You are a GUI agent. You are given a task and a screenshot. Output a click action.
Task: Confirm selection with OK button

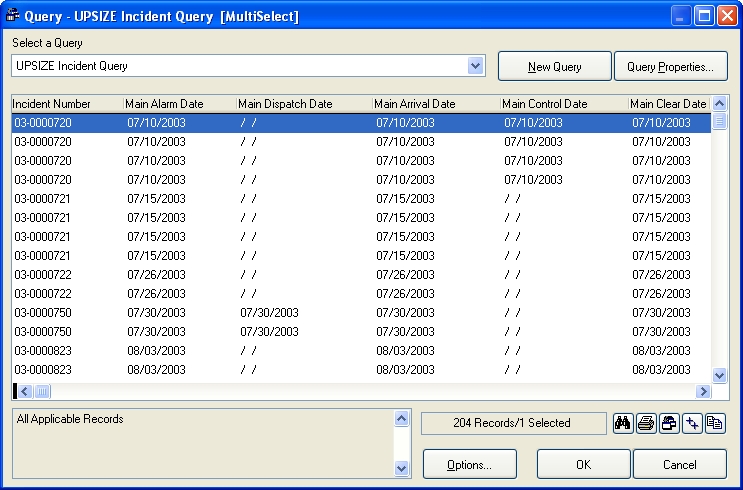click(x=583, y=464)
